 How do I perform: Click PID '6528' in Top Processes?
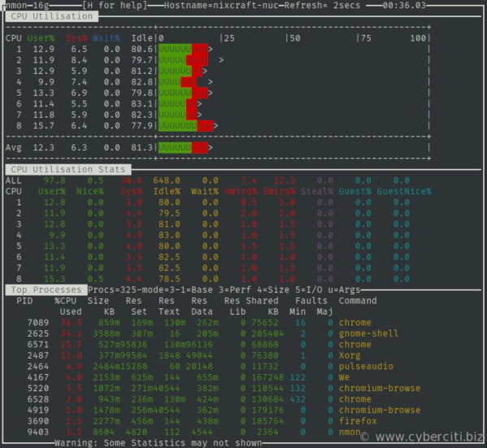(x=38, y=399)
